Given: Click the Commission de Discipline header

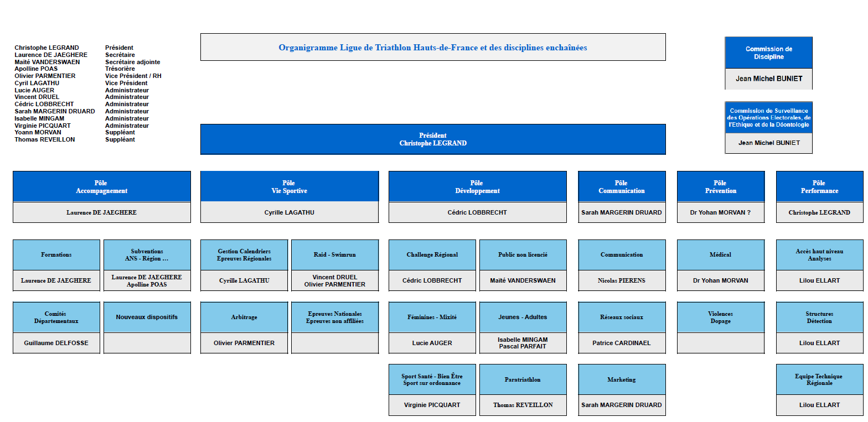Looking at the screenshot, I should tap(768, 53).
